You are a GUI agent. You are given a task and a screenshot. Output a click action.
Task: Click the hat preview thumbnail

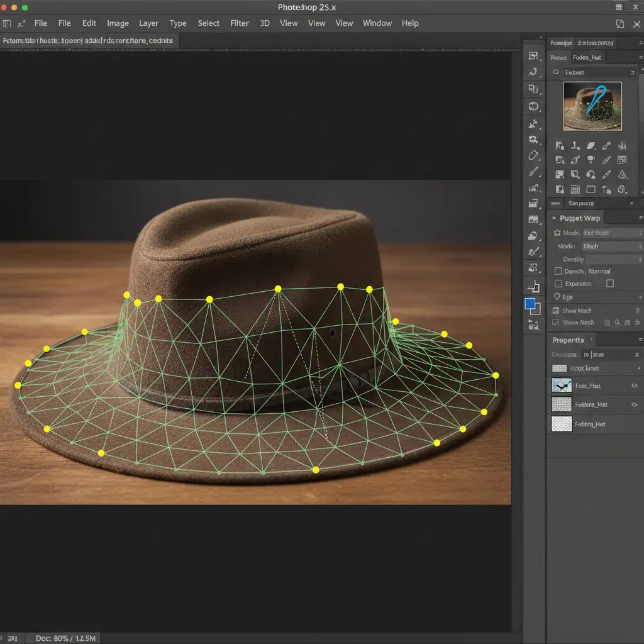(x=592, y=106)
